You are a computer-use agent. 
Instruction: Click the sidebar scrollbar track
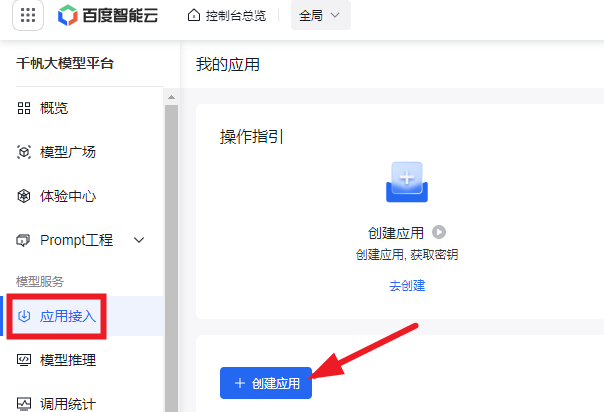point(171,258)
